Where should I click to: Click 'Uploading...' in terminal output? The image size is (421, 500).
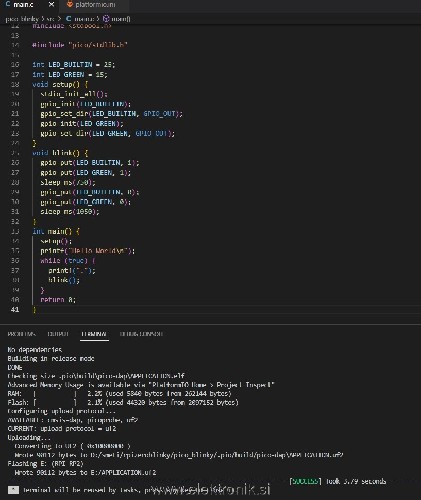tap(29, 437)
